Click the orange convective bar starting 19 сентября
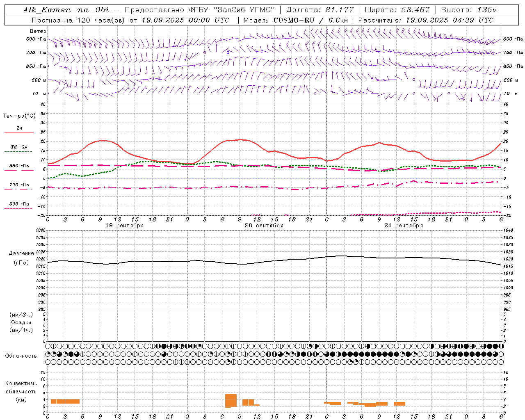 tap(65, 401)
